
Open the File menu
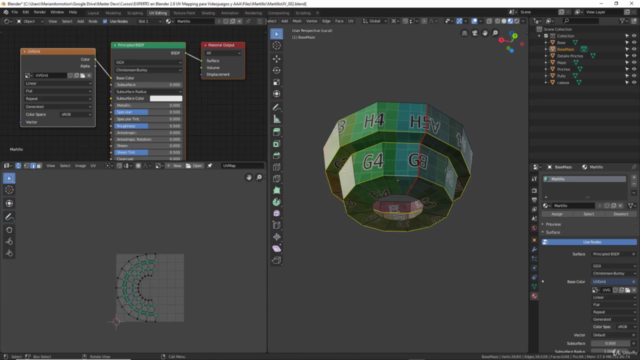click(15, 12)
